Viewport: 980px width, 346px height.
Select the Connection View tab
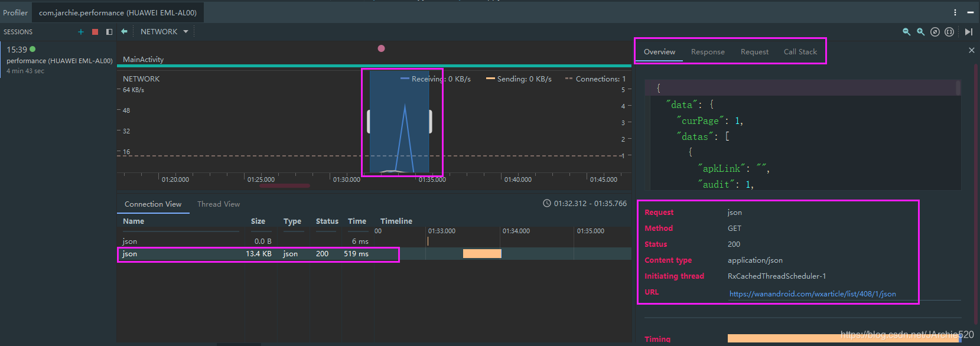point(153,204)
